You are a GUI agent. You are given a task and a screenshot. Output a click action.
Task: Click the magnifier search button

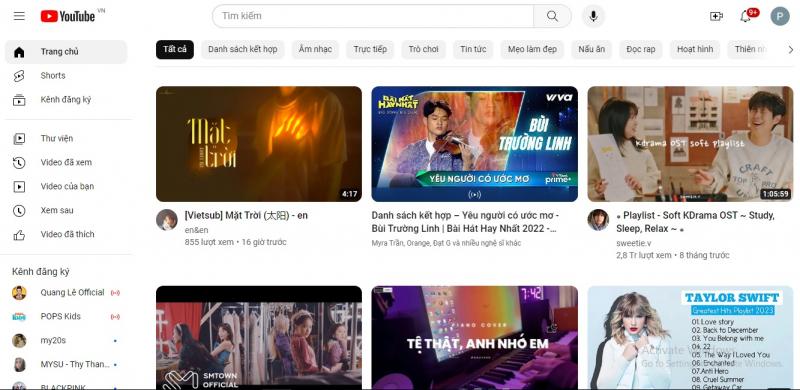tap(553, 16)
